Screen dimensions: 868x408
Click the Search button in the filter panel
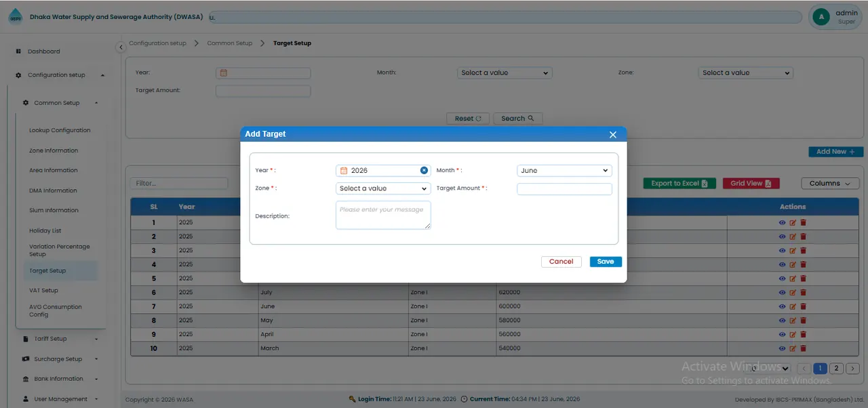pyautogui.click(x=518, y=119)
